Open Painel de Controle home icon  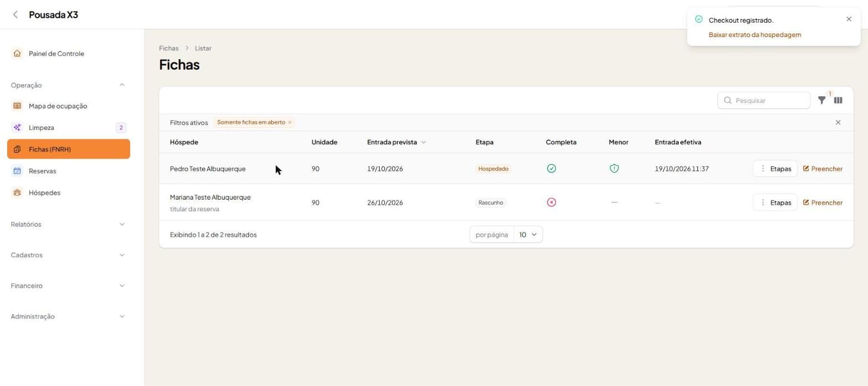tap(17, 54)
